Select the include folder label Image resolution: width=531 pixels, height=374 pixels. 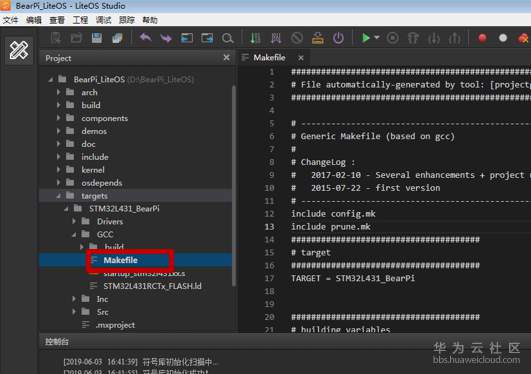click(x=95, y=157)
